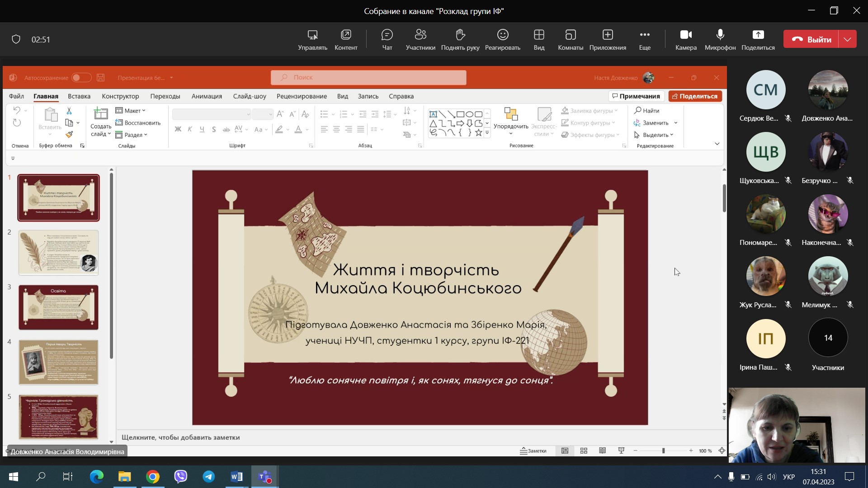This screenshot has height=488, width=868.
Task: Open the Teams Chat panel
Action: (387, 35)
